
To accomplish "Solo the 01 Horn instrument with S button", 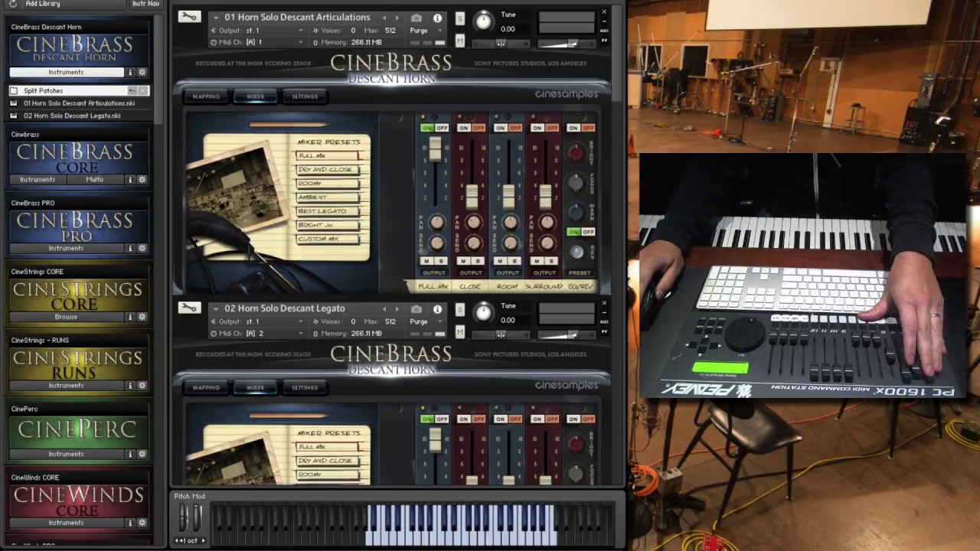I will (x=459, y=18).
